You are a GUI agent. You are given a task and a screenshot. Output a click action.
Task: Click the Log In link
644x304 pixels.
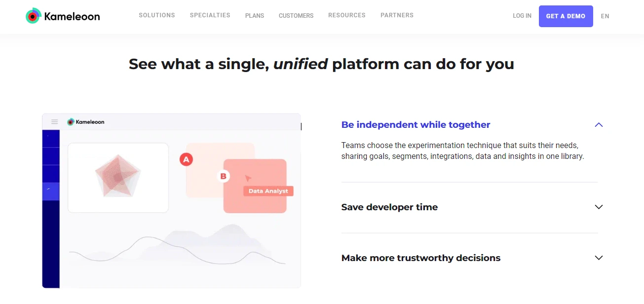[x=522, y=16]
